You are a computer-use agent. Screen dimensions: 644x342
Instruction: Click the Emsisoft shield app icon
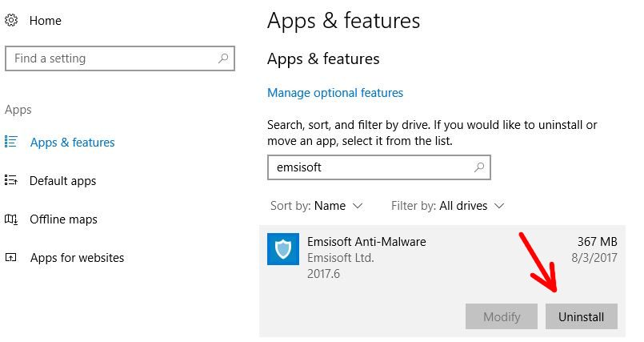283,249
